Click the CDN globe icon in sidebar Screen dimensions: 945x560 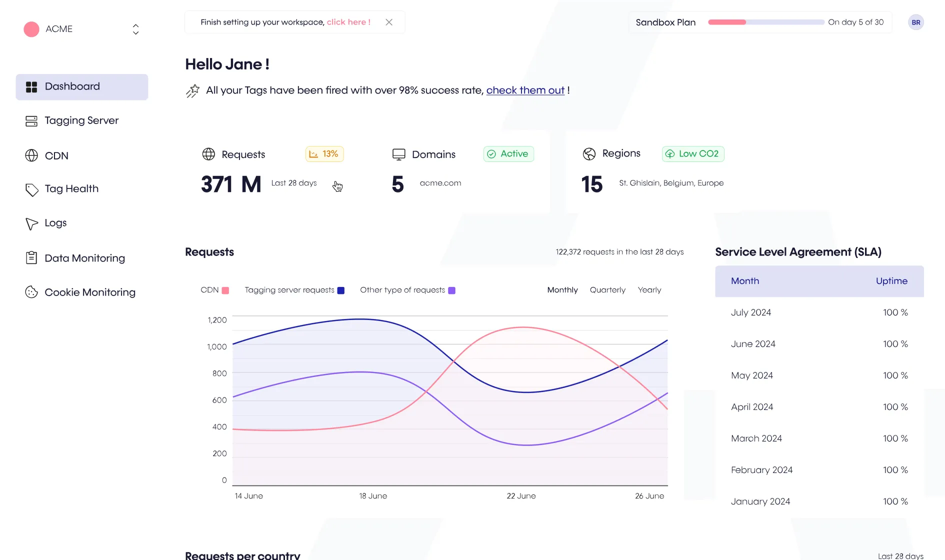tap(31, 155)
